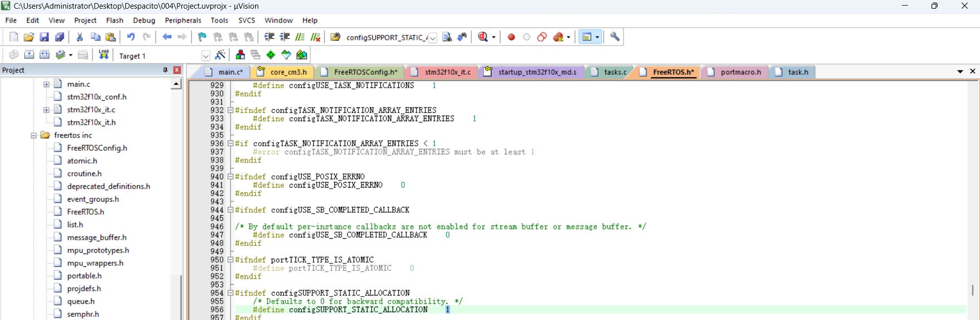Navigate backwards with the blue left arrow

point(167,37)
